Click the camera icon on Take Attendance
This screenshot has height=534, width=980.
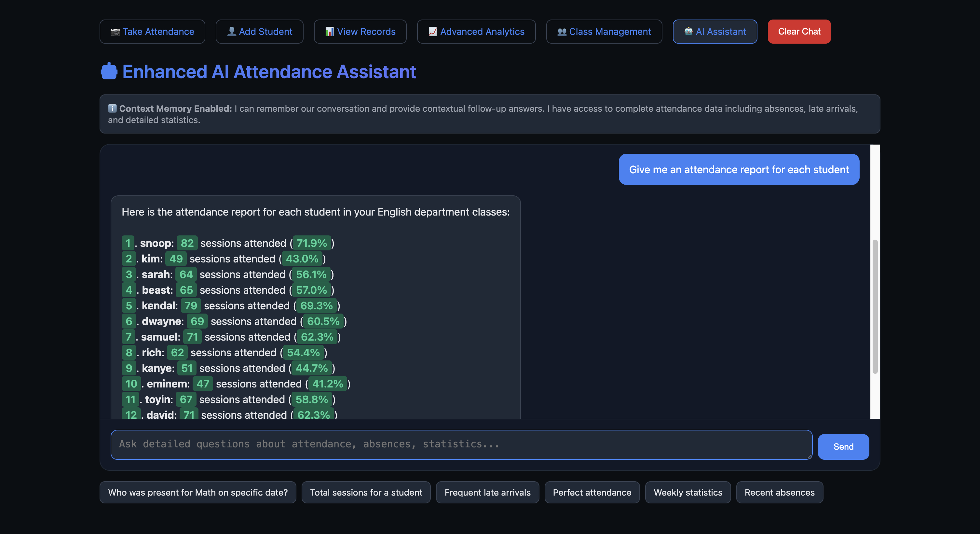click(115, 32)
